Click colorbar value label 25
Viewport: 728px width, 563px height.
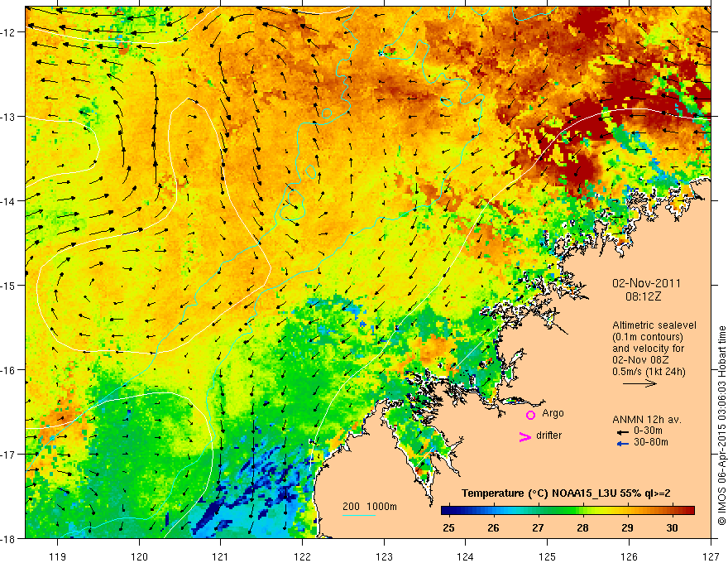tap(448, 527)
